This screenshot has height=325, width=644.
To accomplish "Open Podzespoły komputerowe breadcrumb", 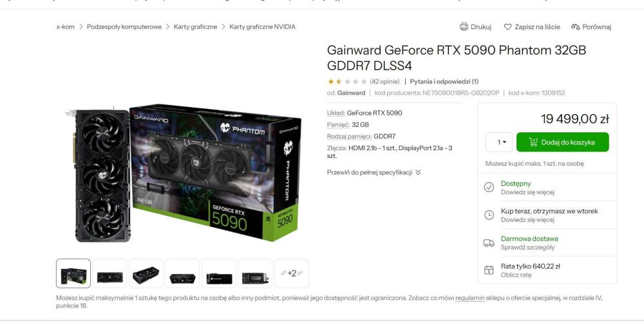I will click(x=124, y=26).
